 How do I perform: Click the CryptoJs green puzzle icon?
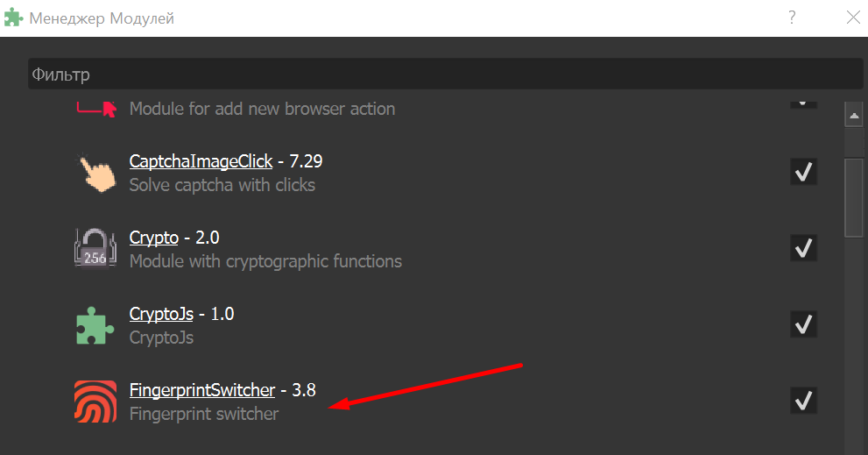coord(95,325)
